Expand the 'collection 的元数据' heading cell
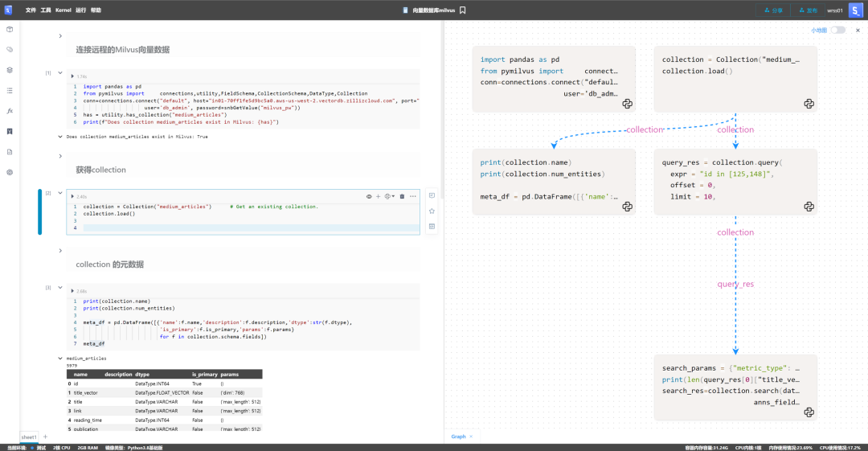This screenshot has height=451, width=868. [60, 251]
